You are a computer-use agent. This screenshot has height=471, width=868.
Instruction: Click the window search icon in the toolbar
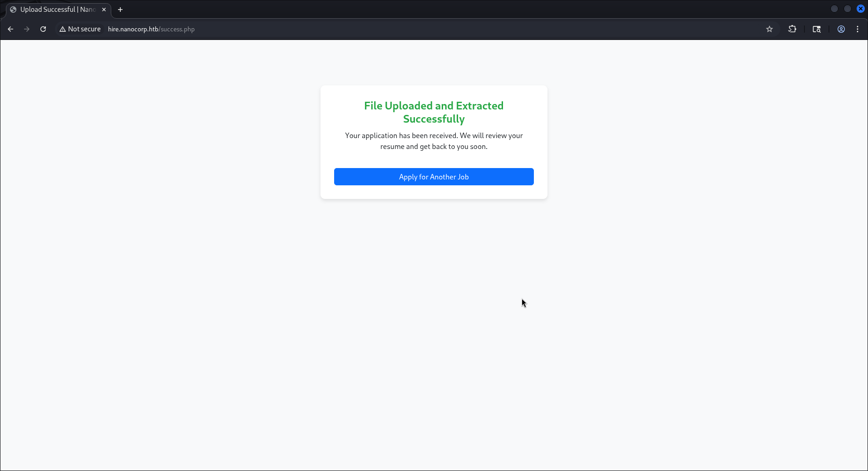pos(817,29)
